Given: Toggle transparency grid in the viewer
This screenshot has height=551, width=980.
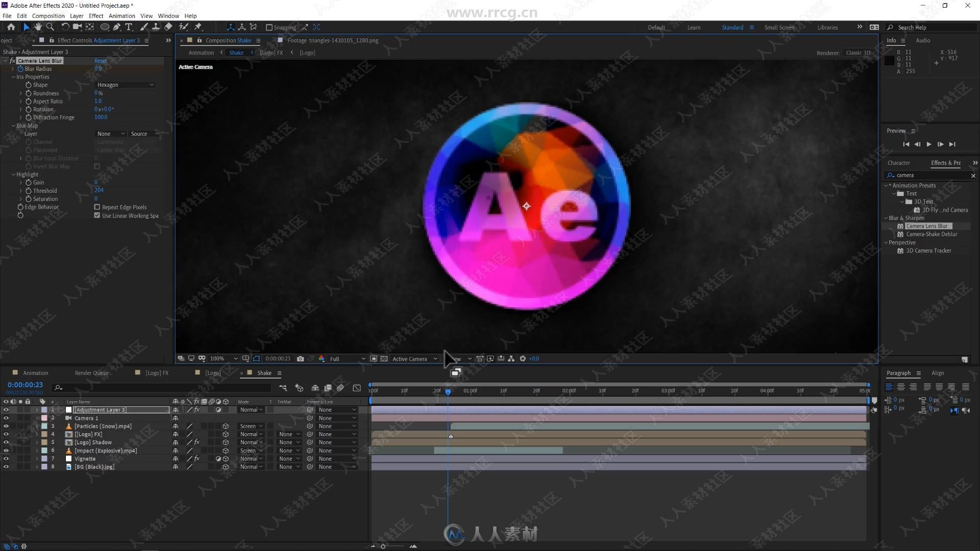Looking at the screenshot, I should [x=384, y=359].
